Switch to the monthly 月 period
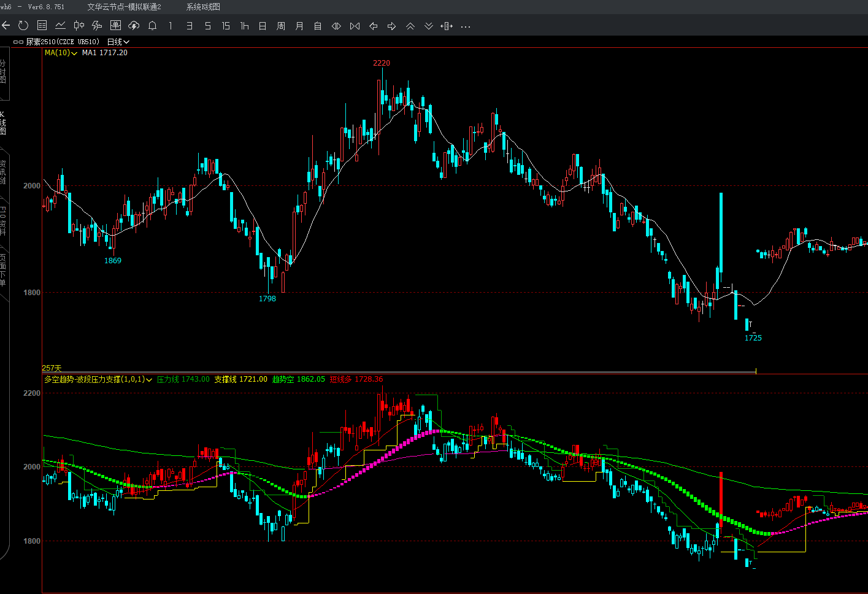 click(299, 26)
